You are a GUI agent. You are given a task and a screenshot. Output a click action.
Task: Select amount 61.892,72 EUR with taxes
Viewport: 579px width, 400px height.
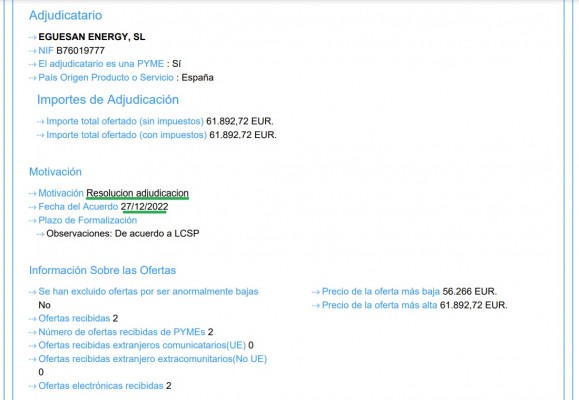[x=243, y=135]
